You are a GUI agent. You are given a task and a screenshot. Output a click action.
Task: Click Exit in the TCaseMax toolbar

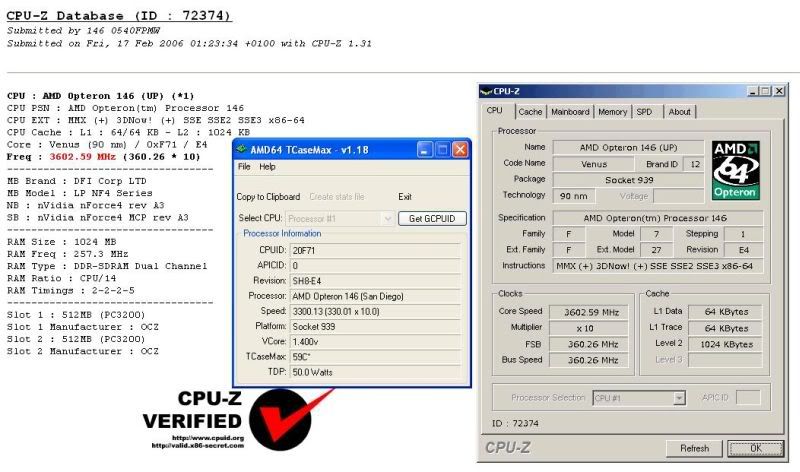pos(405,197)
